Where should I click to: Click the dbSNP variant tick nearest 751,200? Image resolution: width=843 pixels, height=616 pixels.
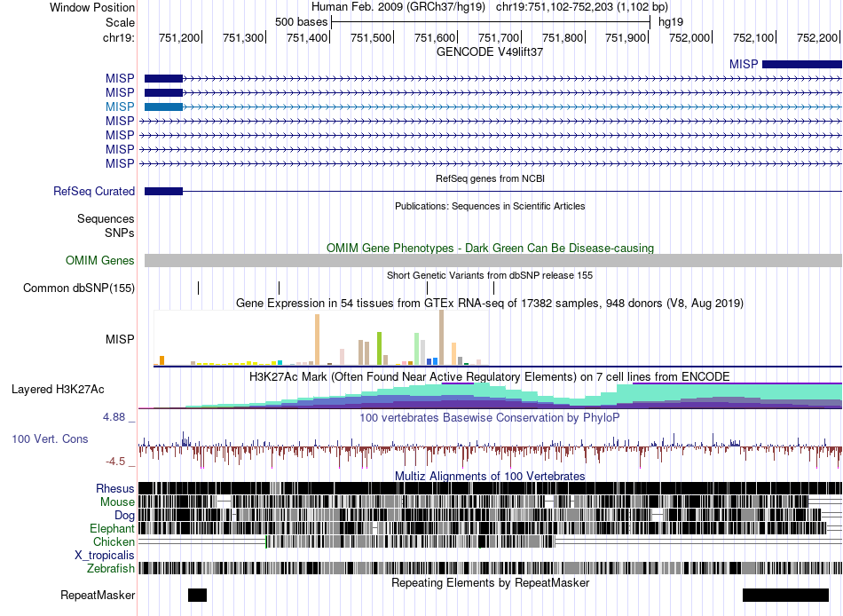click(199, 288)
